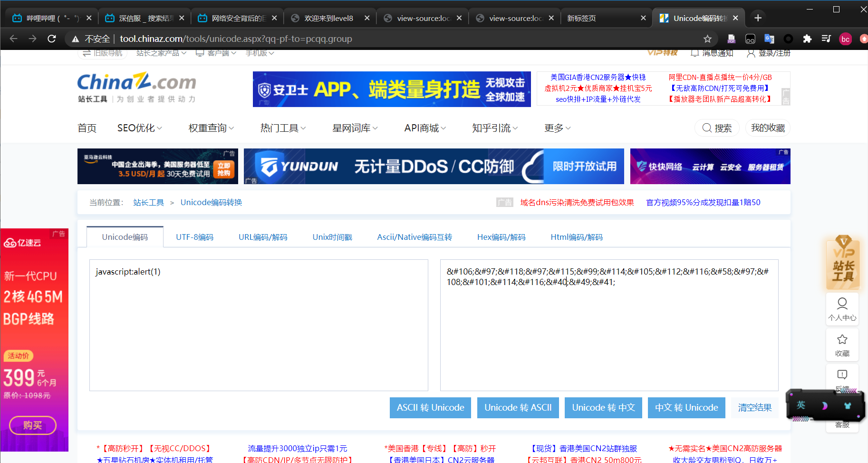Open 个人中心 sidebar icon
The image size is (868, 463).
842,309
